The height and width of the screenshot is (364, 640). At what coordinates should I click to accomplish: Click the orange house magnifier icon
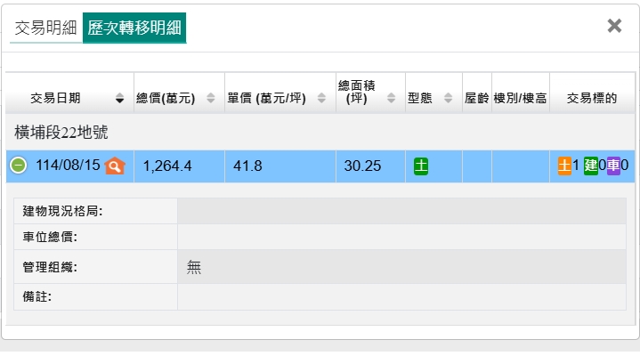(115, 166)
